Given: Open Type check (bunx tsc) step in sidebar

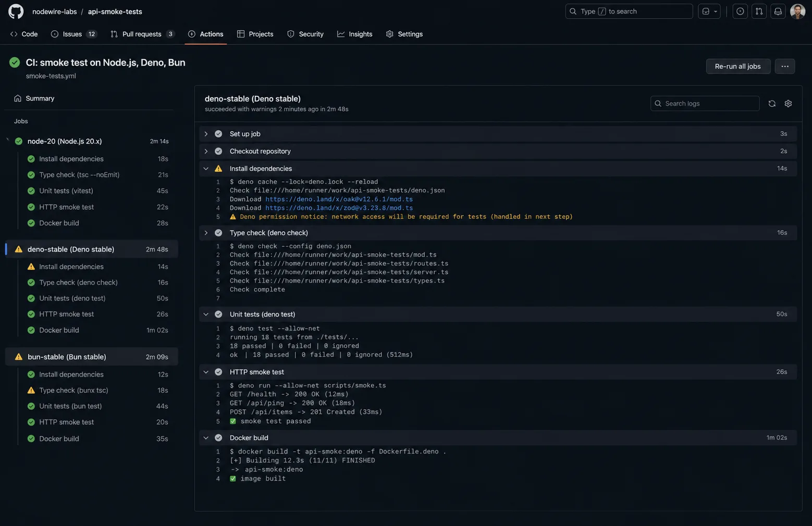Looking at the screenshot, I should (x=98, y=391).
